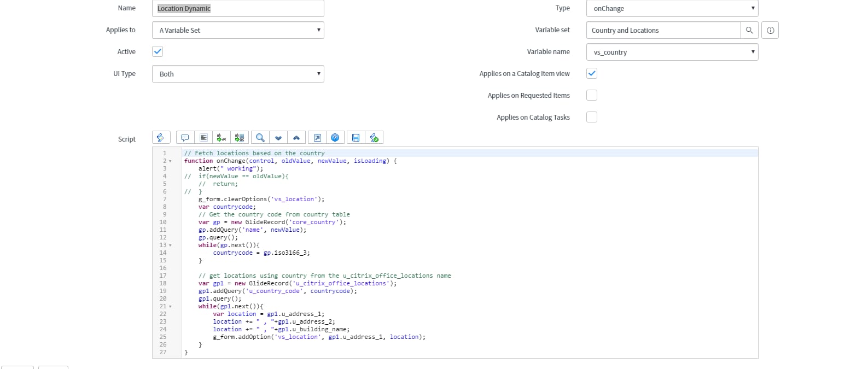This screenshot has width=868, height=369.
Task: Open the Variable name dropdown vs_country
Action: tap(672, 52)
